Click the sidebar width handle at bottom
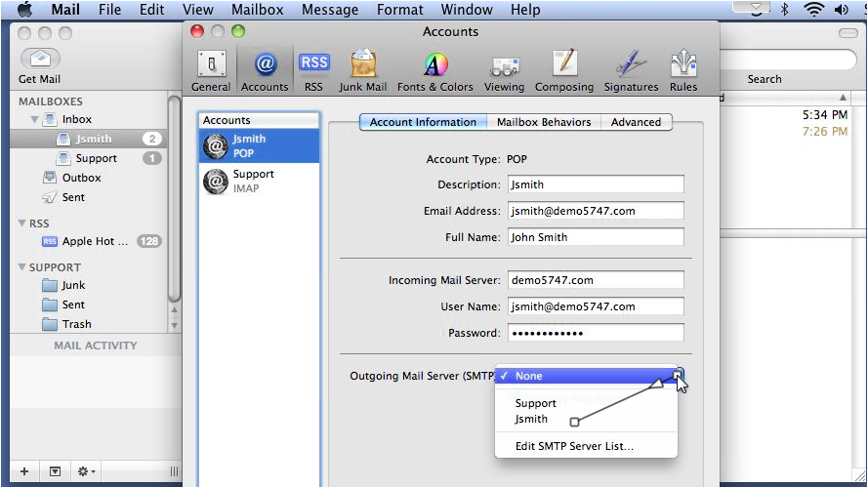This screenshot has width=868, height=488. pos(174,471)
